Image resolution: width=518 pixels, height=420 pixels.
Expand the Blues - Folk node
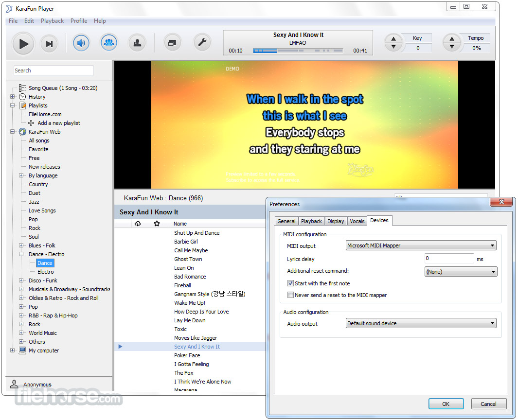click(x=21, y=245)
